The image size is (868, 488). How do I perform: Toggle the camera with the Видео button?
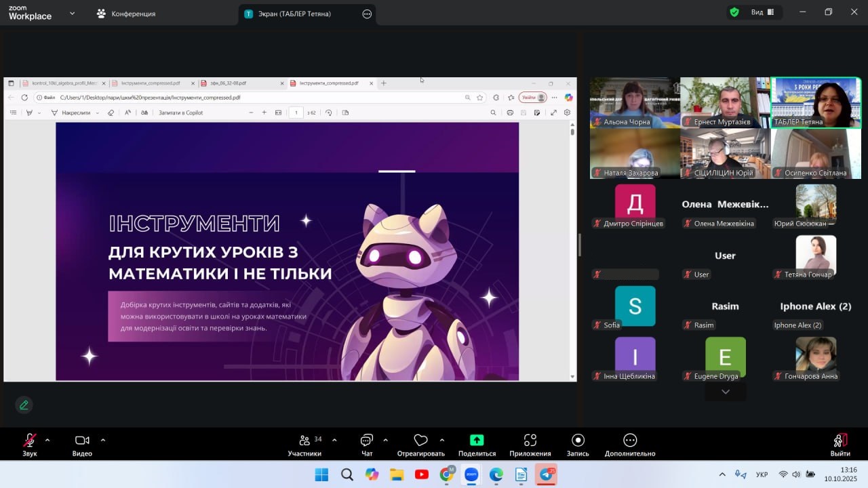[x=82, y=445]
